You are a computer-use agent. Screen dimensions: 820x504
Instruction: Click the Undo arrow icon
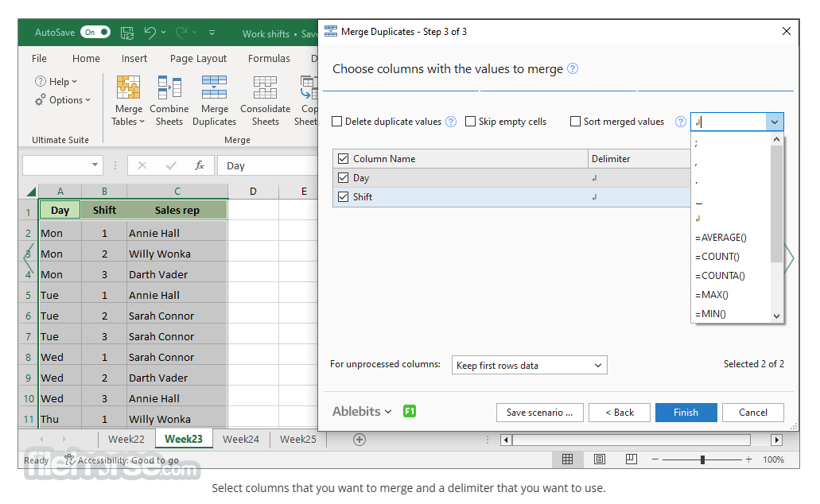(x=150, y=33)
